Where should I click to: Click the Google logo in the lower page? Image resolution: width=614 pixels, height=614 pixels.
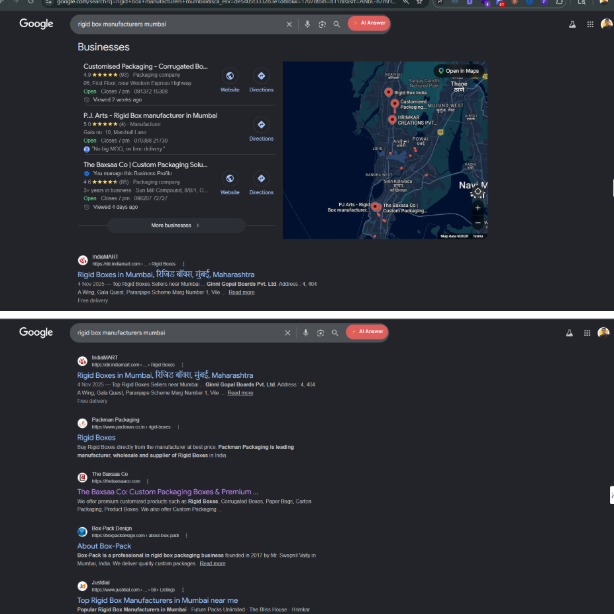pos(36,332)
